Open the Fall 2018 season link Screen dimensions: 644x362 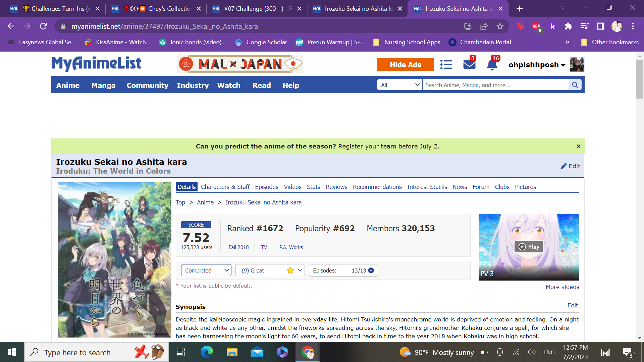point(238,247)
